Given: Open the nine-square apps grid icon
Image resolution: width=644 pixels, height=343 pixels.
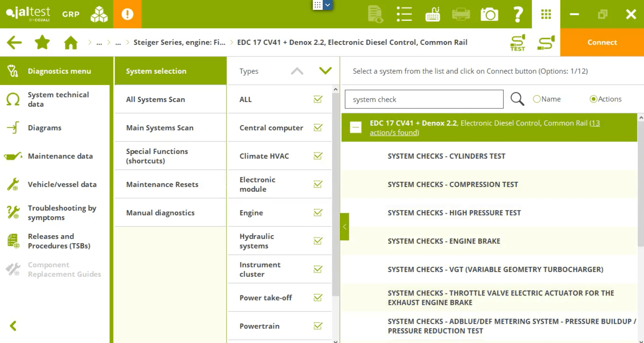Looking at the screenshot, I should click(546, 14).
